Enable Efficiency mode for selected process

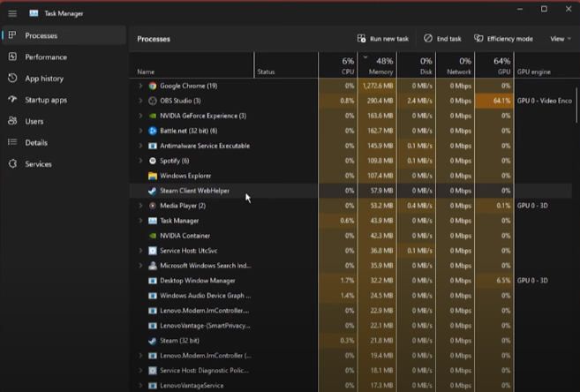coord(504,39)
